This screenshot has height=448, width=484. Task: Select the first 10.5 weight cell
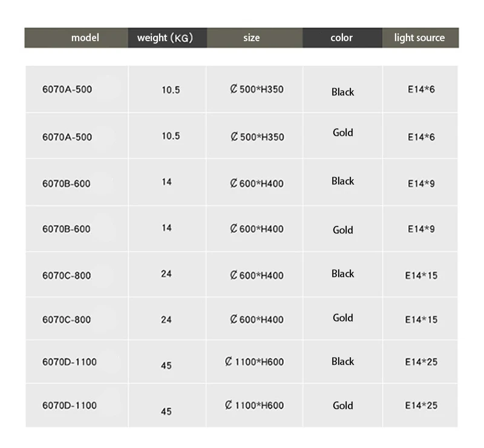[x=168, y=89]
